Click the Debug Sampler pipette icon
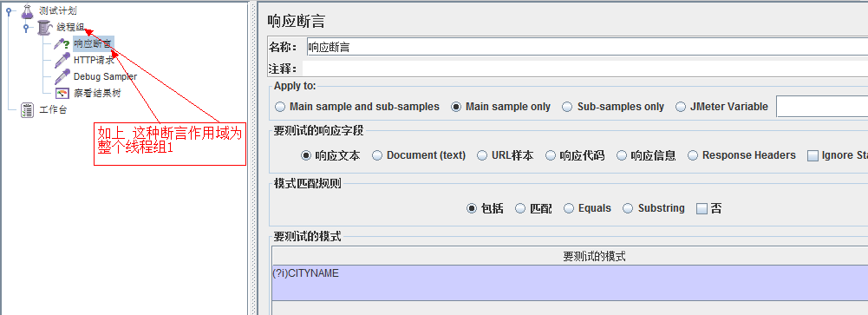Viewport: 868px width, 315px height. [62, 76]
